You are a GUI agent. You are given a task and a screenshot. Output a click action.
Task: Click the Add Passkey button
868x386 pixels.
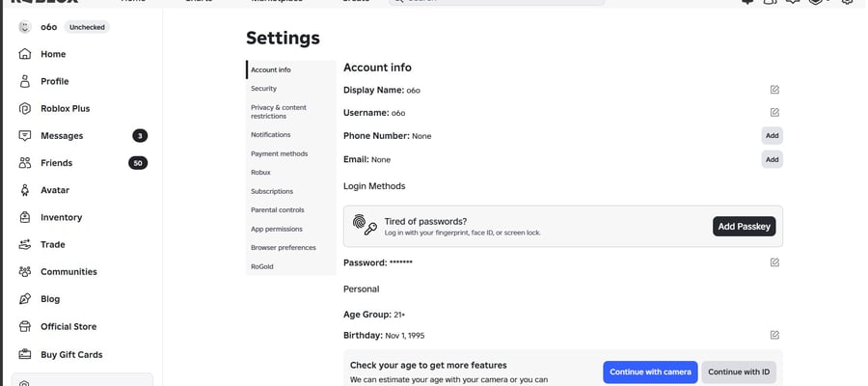coord(744,227)
